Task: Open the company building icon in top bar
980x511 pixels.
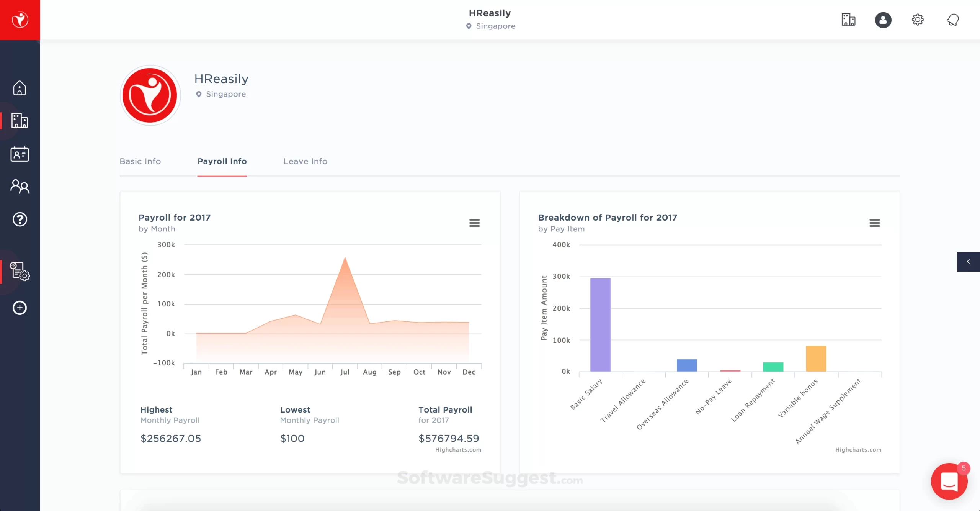Action: click(x=848, y=20)
